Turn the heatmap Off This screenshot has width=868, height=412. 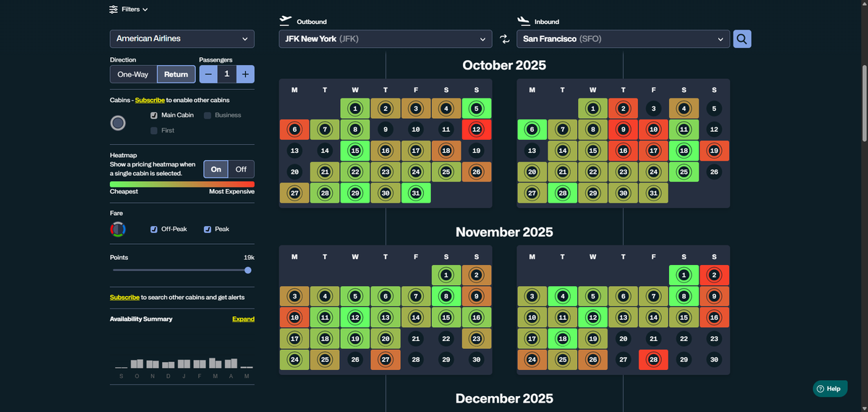pyautogui.click(x=242, y=169)
